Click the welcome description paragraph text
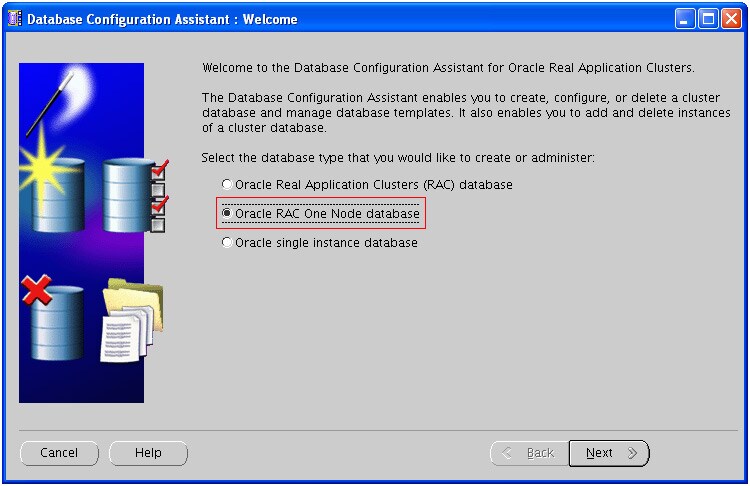Screen dimensions: 750x486 pyautogui.click(x=466, y=112)
